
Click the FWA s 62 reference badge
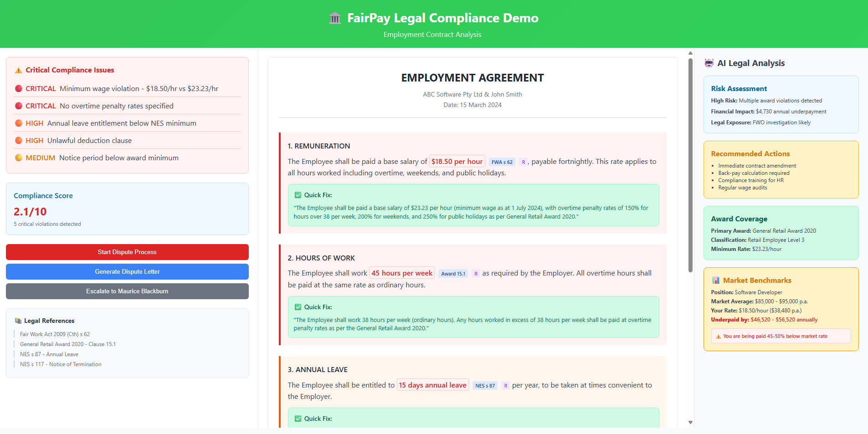(502, 162)
